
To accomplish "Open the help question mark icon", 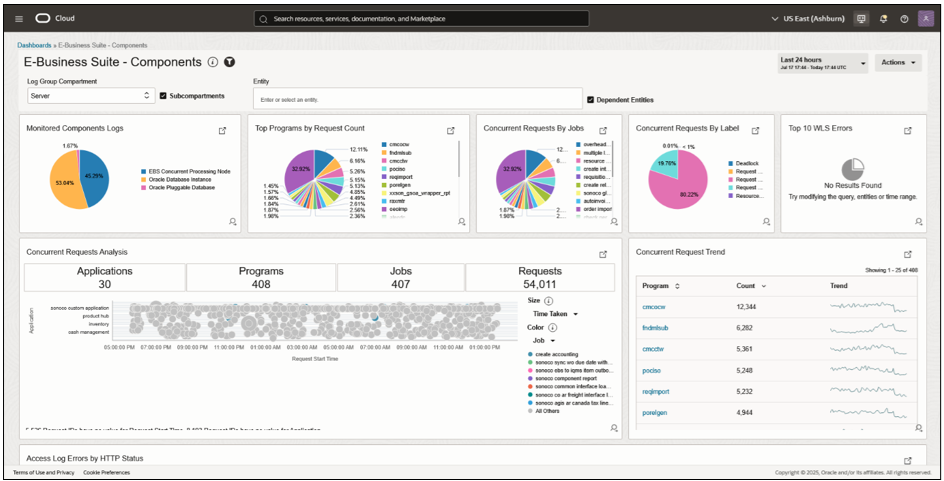I will (904, 19).
